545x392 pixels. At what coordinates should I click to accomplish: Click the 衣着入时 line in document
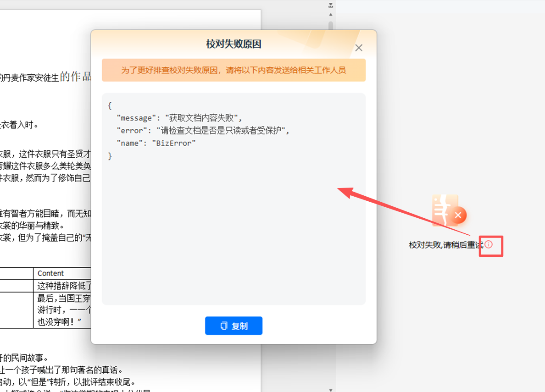[x=19, y=125]
